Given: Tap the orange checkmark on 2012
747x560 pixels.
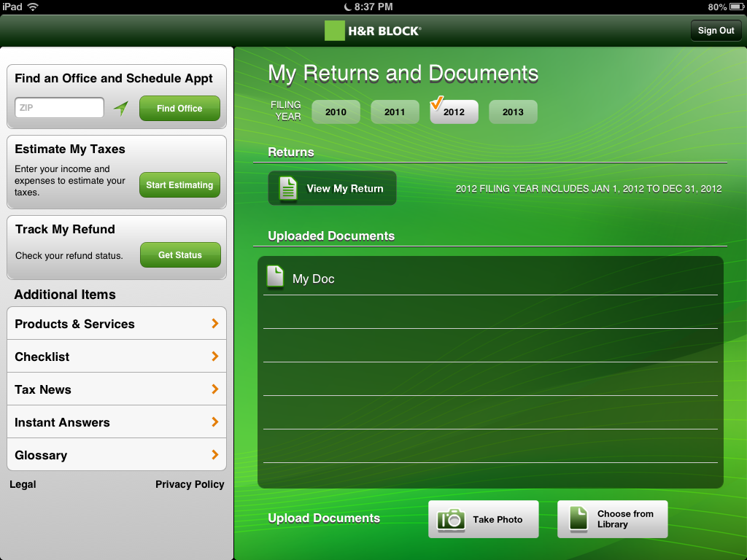Looking at the screenshot, I should click(x=436, y=102).
